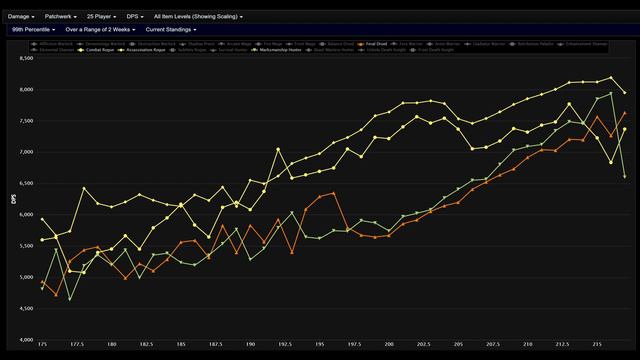
Task: Show Destruction Warlock series from legend
Action: 152,44
